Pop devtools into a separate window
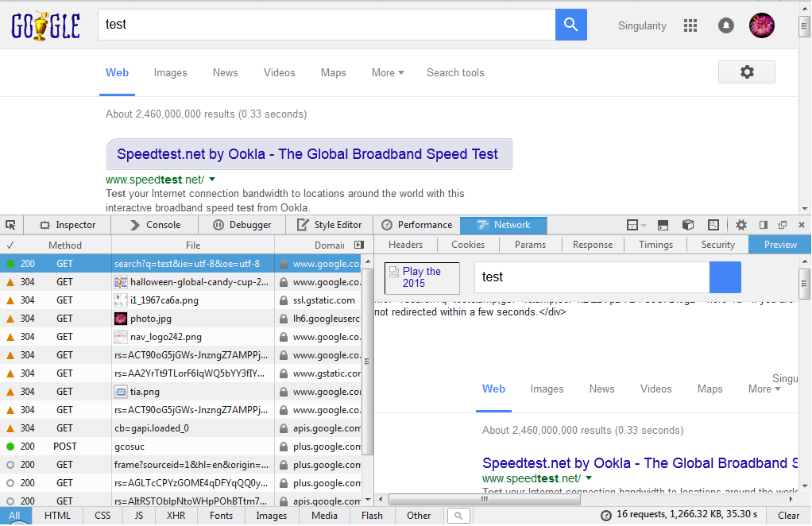Viewport: 812px width, 526px height. [x=783, y=225]
